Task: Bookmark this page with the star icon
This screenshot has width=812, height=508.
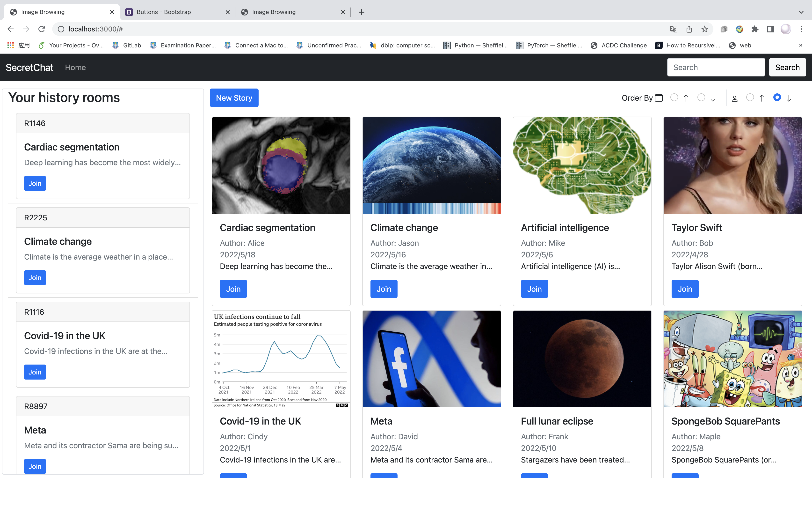Action: pyautogui.click(x=705, y=29)
